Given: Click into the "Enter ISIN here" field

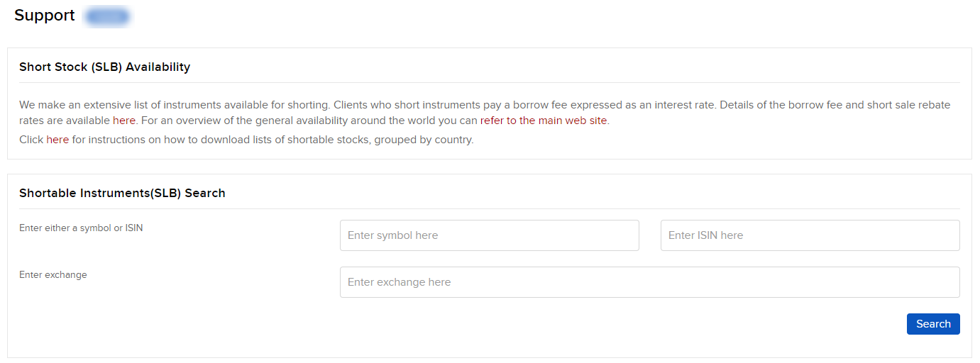Looking at the screenshot, I should pyautogui.click(x=810, y=235).
